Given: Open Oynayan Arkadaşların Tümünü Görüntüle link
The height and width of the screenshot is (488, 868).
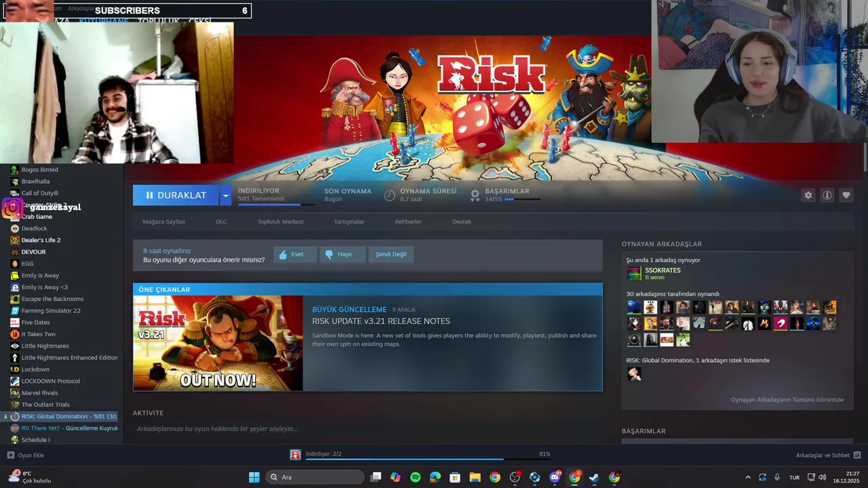Looking at the screenshot, I should (787, 400).
